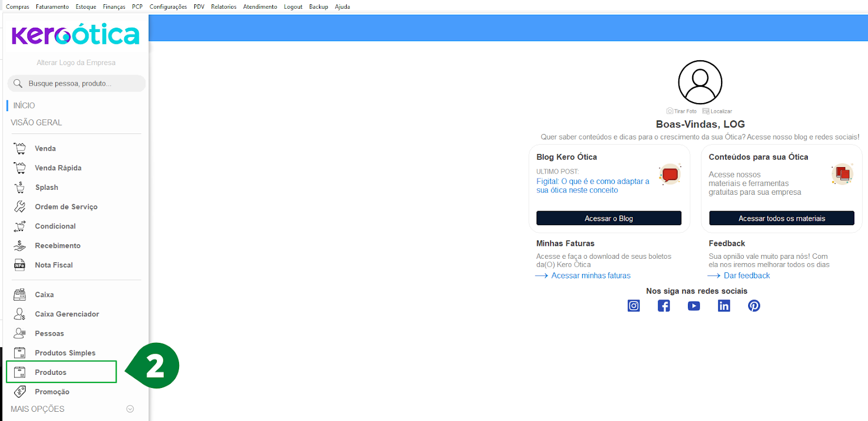Open Kero Ótica LinkedIn page
The width and height of the screenshot is (868, 421).
click(x=724, y=305)
